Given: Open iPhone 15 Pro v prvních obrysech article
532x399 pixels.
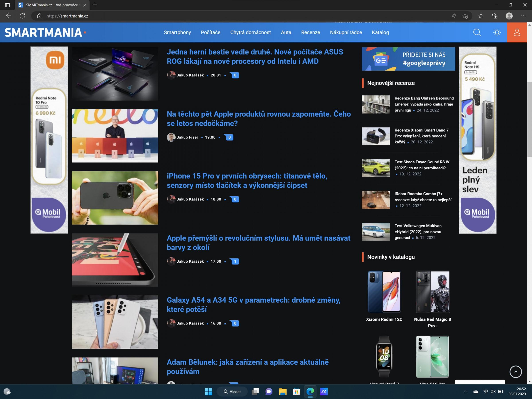Looking at the screenshot, I should [x=247, y=181].
